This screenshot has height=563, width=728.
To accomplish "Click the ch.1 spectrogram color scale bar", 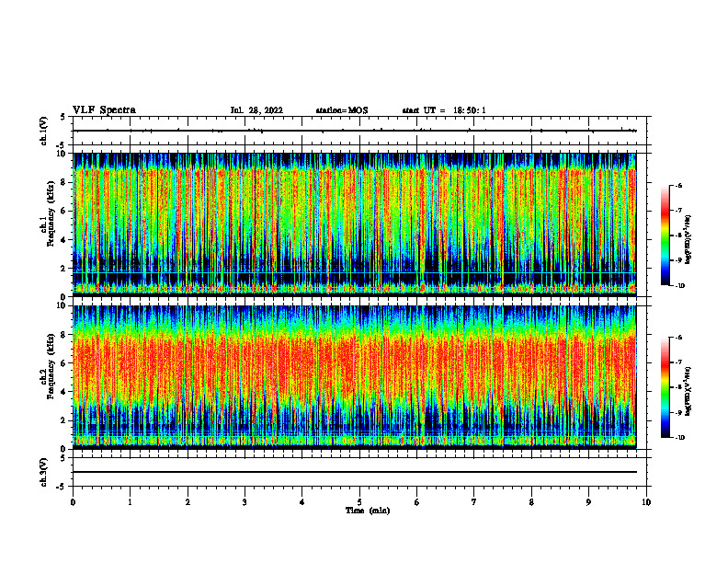I will tap(665, 236).
